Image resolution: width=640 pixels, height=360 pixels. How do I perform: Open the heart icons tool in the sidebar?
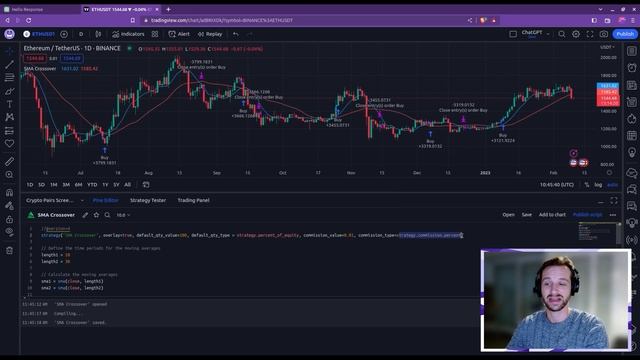[x=9, y=144]
